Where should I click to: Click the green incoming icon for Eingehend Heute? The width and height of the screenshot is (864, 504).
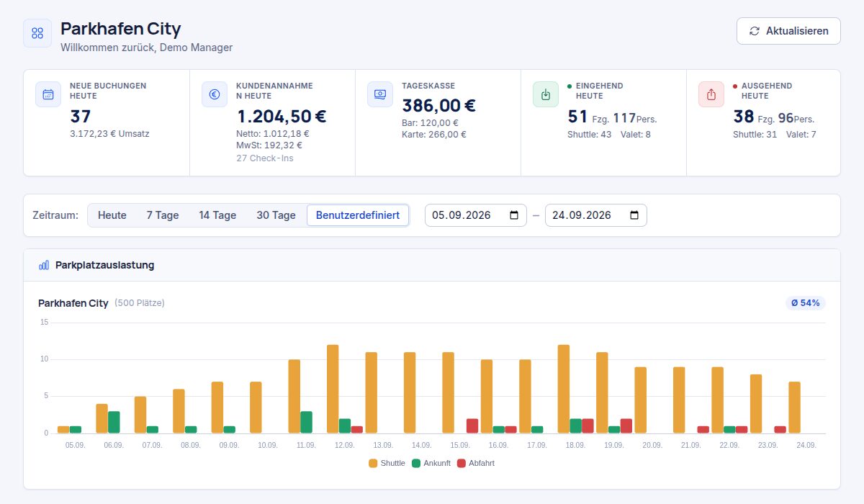click(546, 94)
